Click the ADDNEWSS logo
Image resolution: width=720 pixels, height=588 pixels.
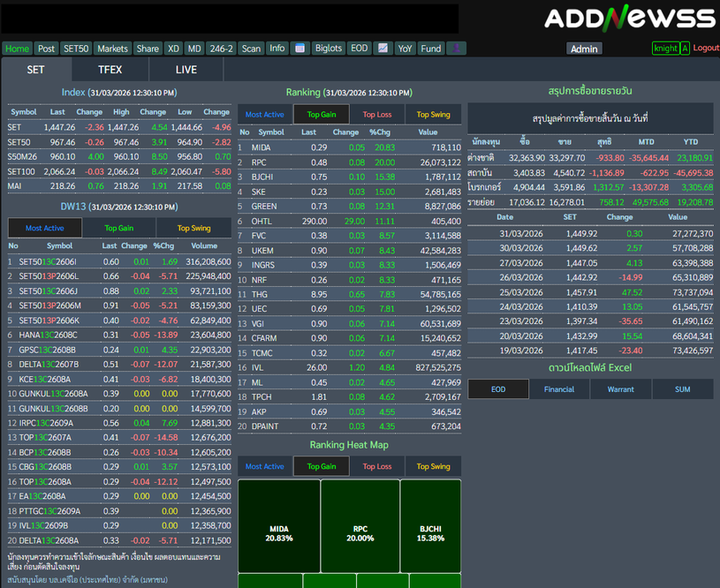pos(629,19)
